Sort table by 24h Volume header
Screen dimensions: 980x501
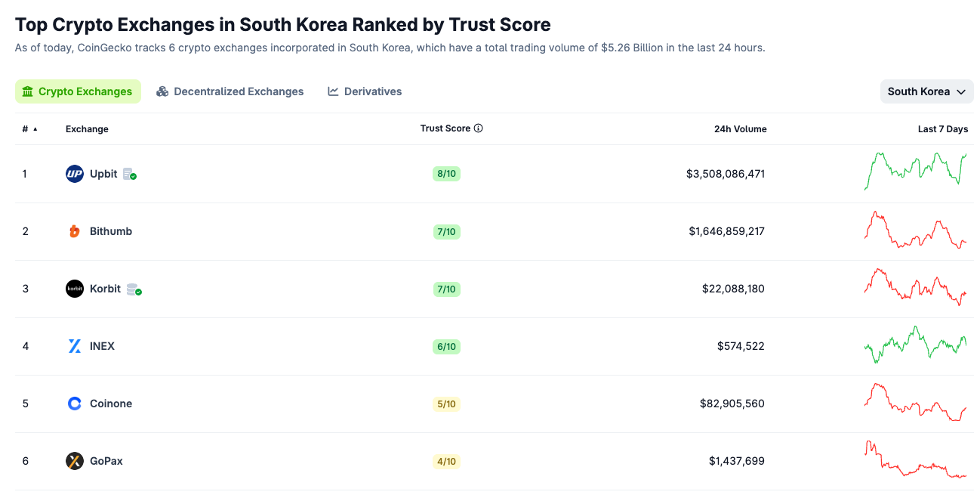740,129
